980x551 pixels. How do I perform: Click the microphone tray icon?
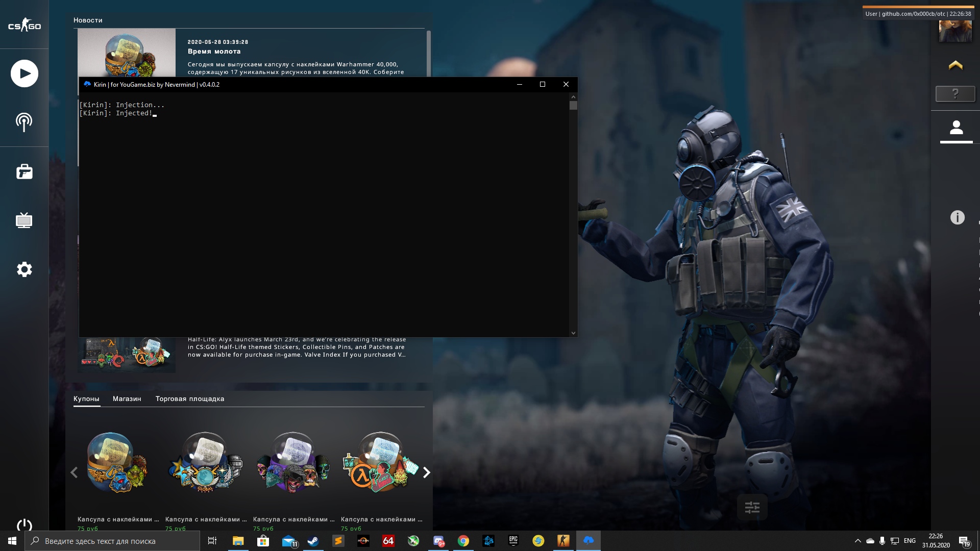click(882, 541)
